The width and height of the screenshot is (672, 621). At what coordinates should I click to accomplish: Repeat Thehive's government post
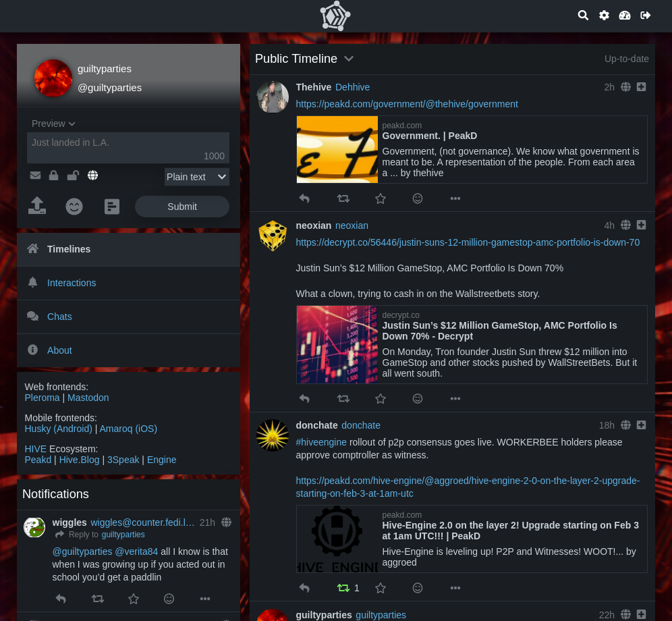[343, 198]
